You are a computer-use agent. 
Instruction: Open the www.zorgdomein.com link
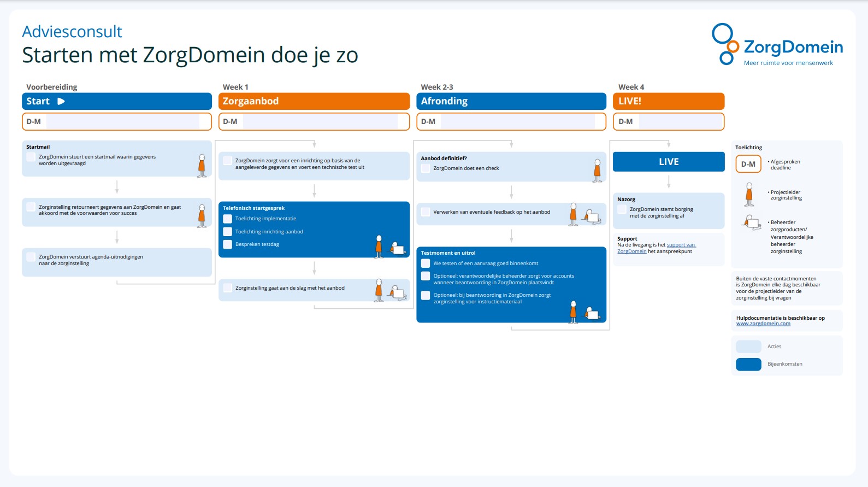click(x=763, y=324)
